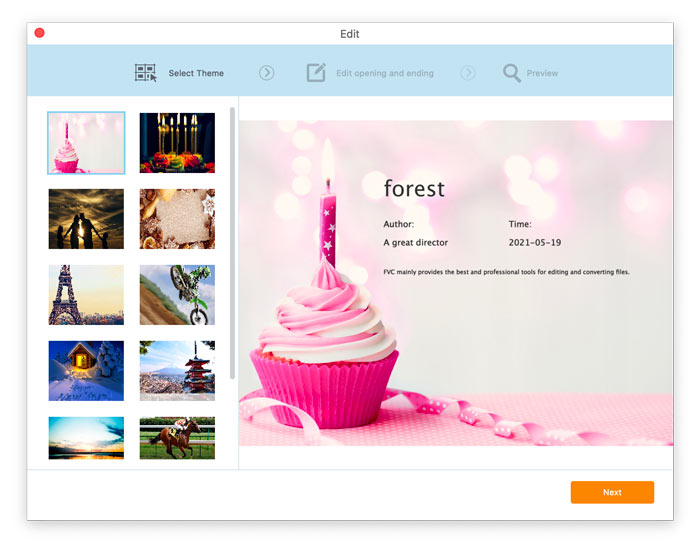Close the Edit window with red button
Screen dimensions: 700x551
pyautogui.click(x=39, y=33)
